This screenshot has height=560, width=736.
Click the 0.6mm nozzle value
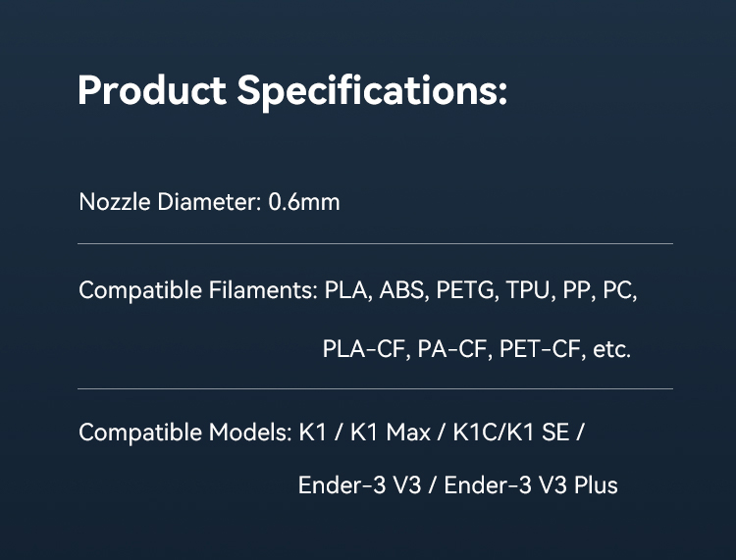coord(304,202)
